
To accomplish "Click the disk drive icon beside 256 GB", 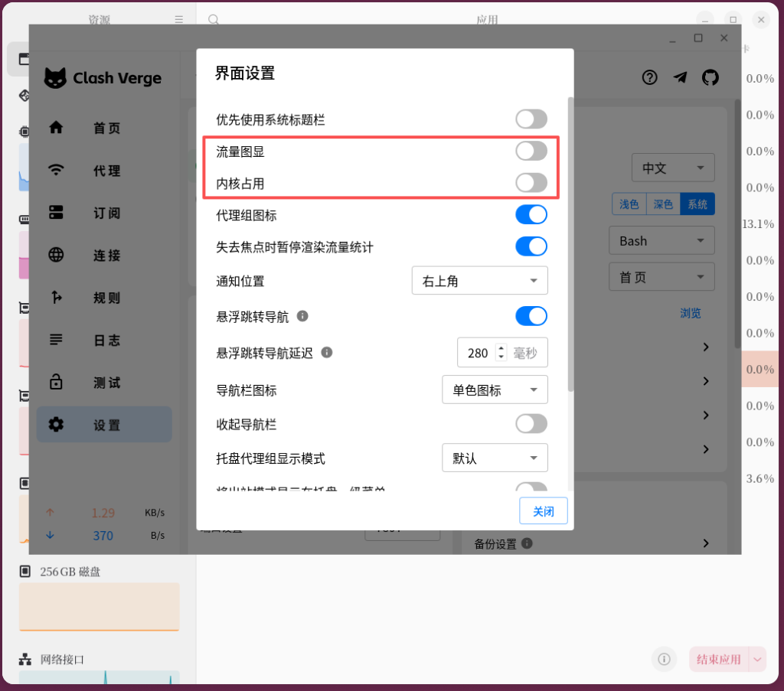I will coord(25,571).
